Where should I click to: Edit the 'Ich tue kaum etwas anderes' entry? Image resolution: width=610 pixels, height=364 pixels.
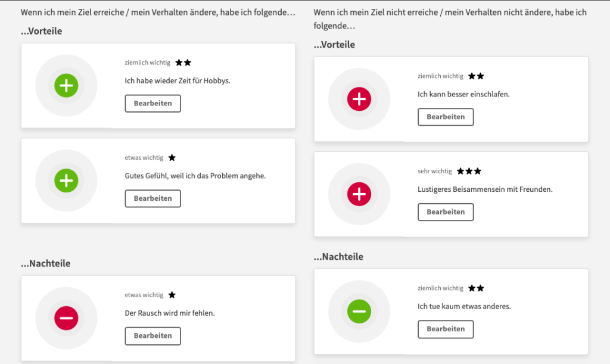pyautogui.click(x=446, y=329)
